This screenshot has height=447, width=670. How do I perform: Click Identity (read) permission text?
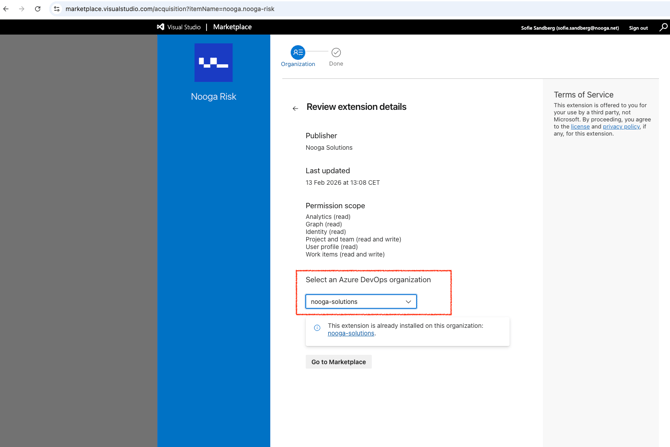click(326, 232)
